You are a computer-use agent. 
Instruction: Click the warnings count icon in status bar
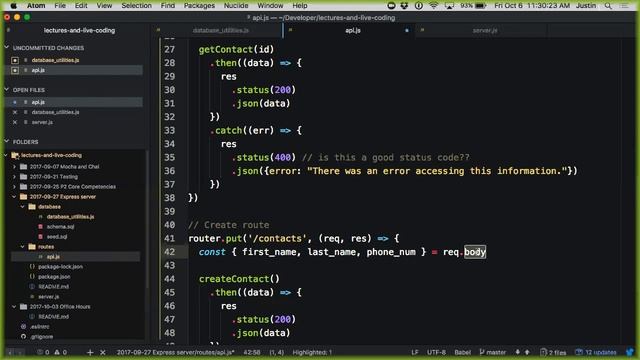pos(57,352)
